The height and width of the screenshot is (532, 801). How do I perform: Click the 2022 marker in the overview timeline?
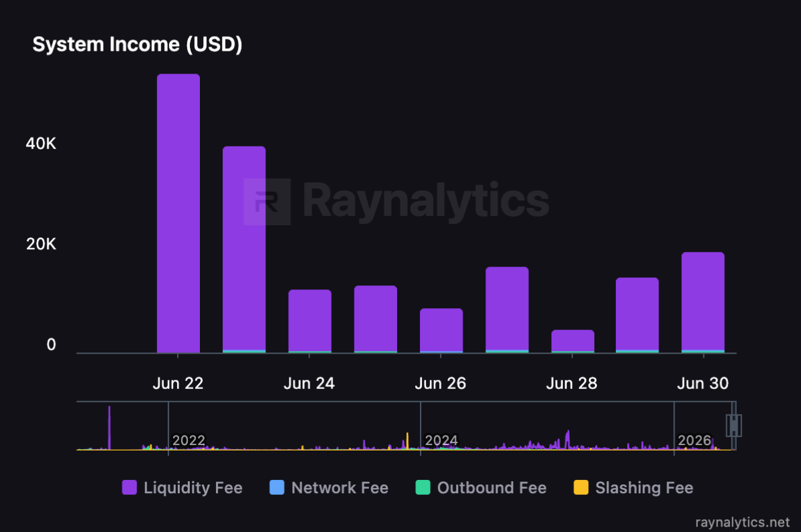click(189, 440)
